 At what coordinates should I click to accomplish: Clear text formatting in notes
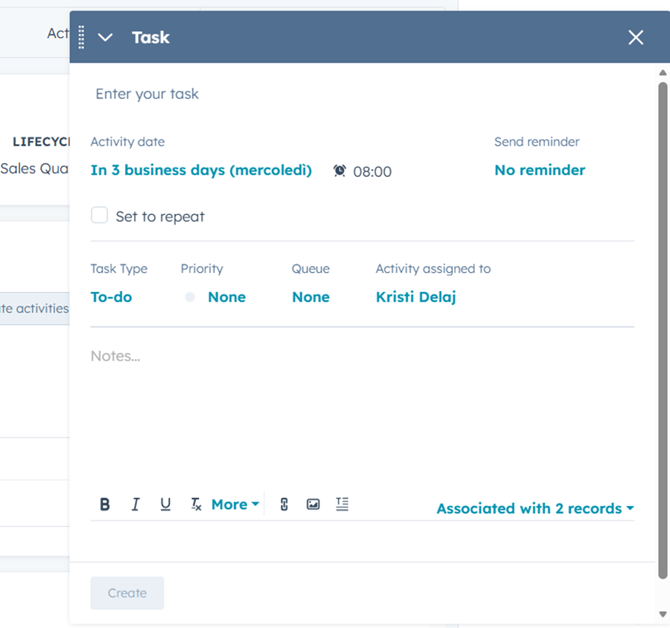pyautogui.click(x=196, y=505)
